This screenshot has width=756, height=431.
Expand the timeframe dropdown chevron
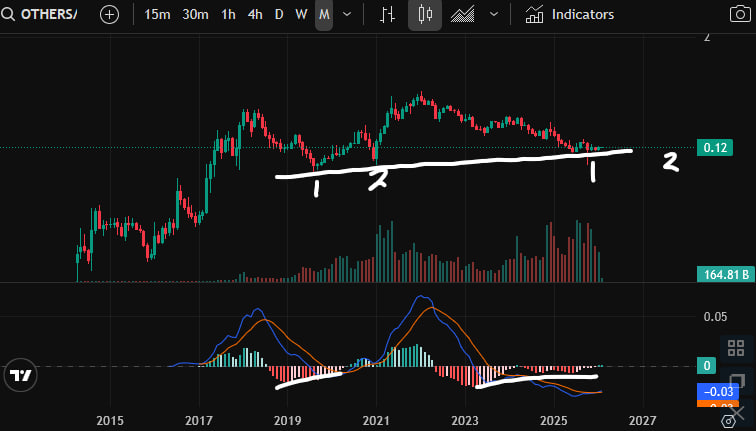[x=347, y=14]
